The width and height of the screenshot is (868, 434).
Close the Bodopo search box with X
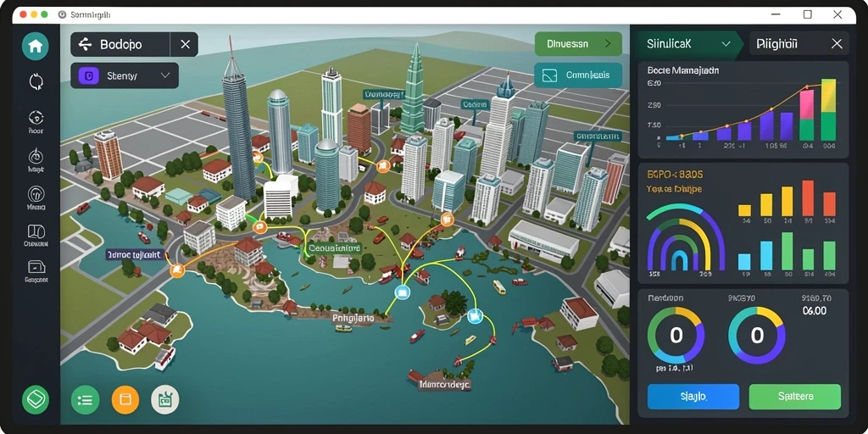click(185, 44)
